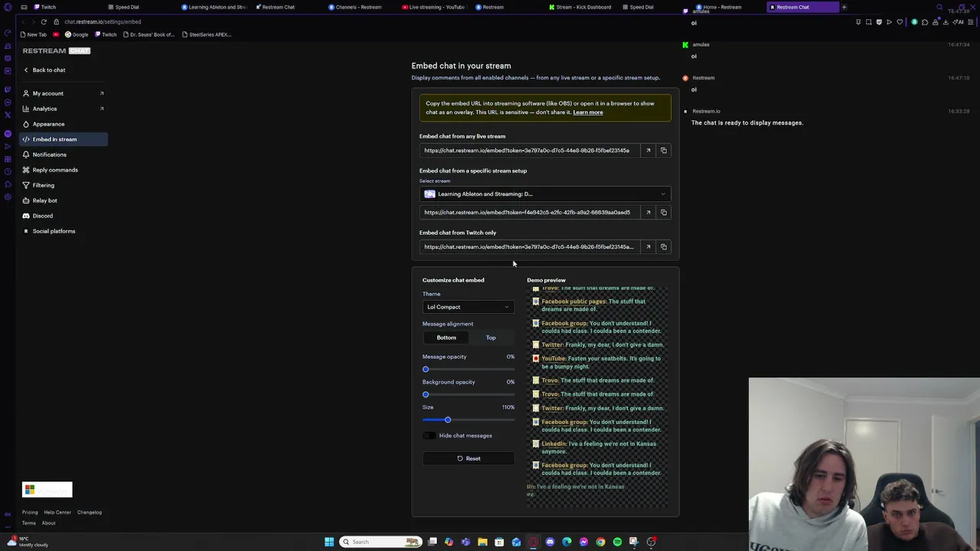Open the Terms link

(x=28, y=523)
